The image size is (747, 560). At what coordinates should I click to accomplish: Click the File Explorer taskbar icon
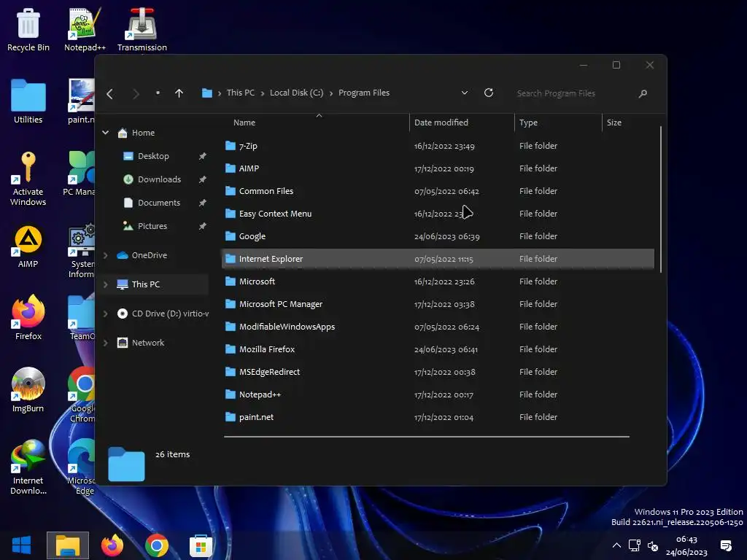tap(68, 545)
